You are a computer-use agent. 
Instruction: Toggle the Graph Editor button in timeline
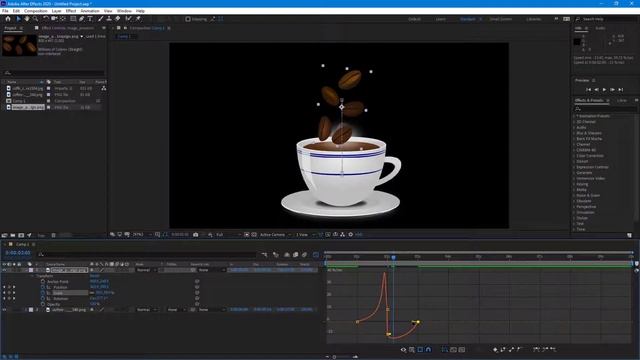[x=316, y=255]
